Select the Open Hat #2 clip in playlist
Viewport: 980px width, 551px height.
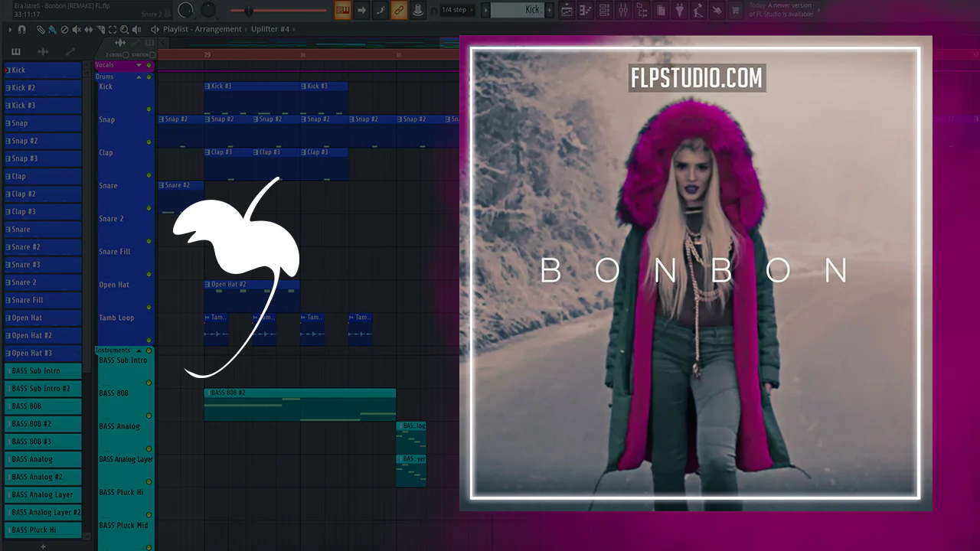click(252, 296)
